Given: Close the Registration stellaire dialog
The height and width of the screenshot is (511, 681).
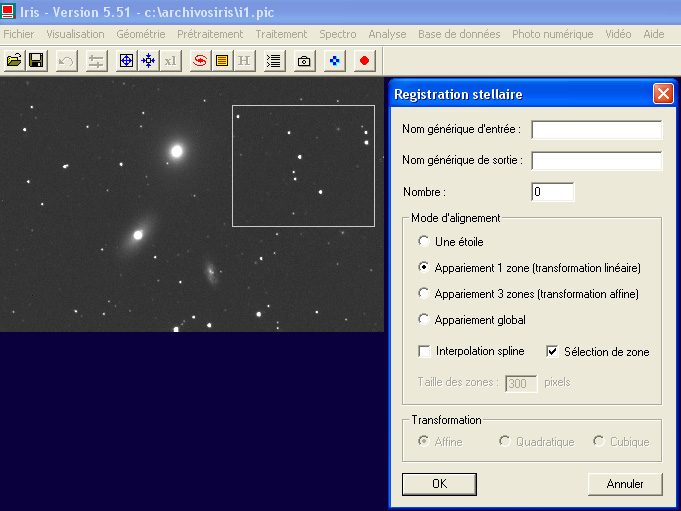Looking at the screenshot, I should tap(663, 93).
